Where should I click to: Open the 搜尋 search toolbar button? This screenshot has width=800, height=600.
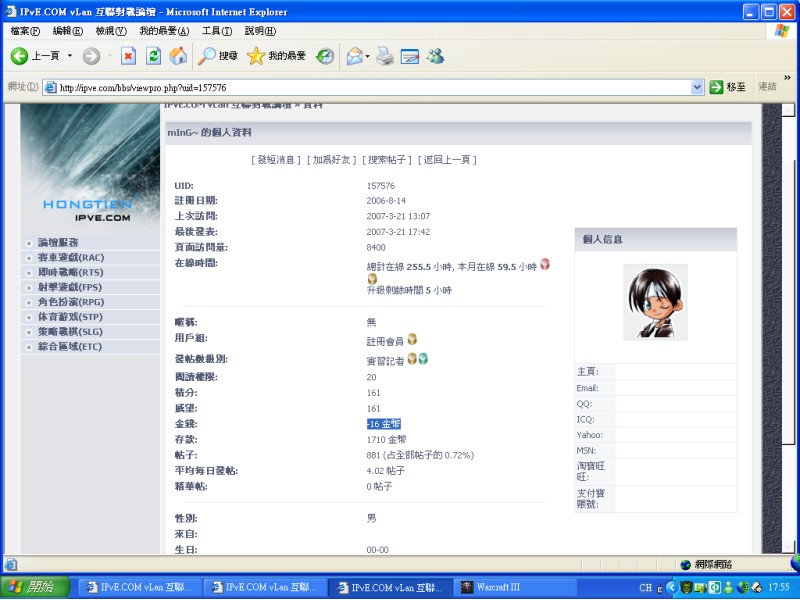click(x=218, y=57)
